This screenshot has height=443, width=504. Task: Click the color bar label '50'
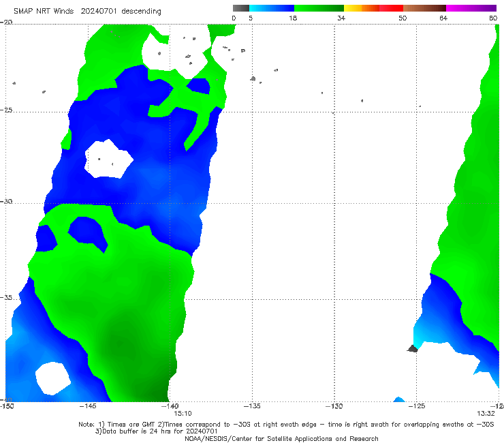[x=403, y=18]
